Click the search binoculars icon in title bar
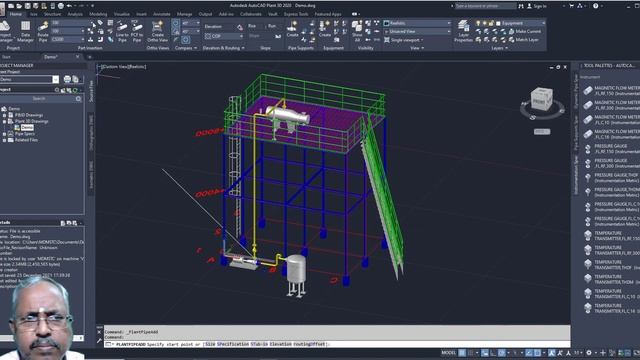 521,6
